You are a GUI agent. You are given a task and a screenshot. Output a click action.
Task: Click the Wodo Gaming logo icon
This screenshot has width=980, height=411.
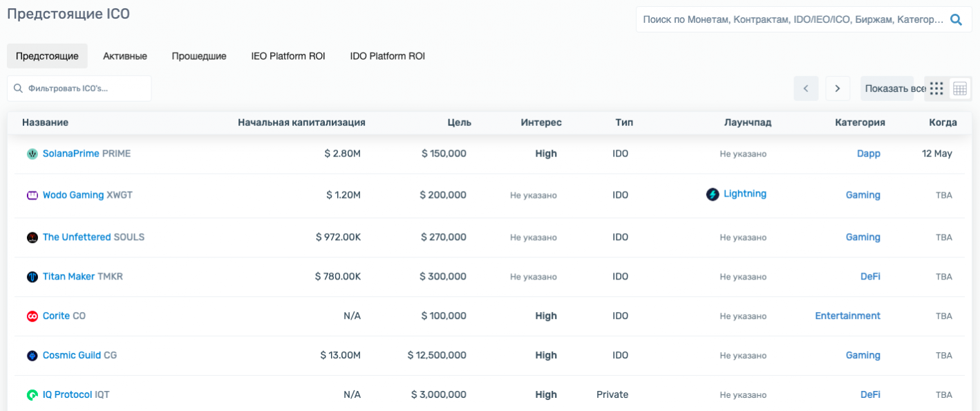(x=32, y=195)
